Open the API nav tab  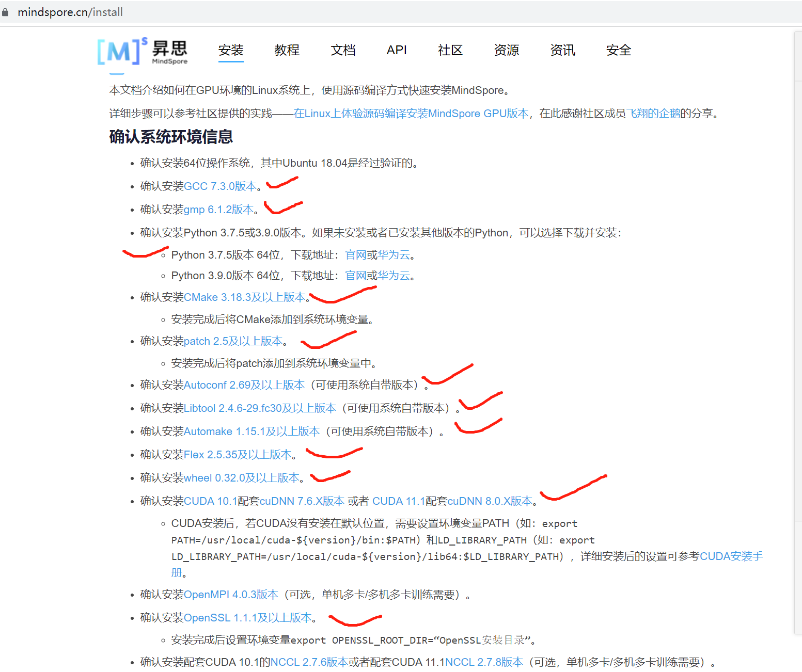pos(397,50)
